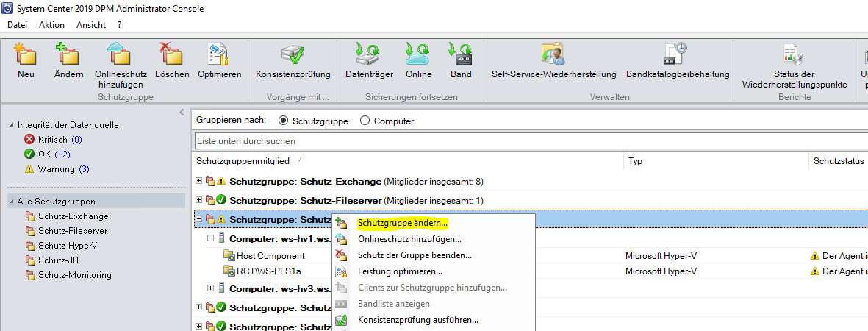Click the Host Component data source icon
Screen dimensions: 868x331
229,255
